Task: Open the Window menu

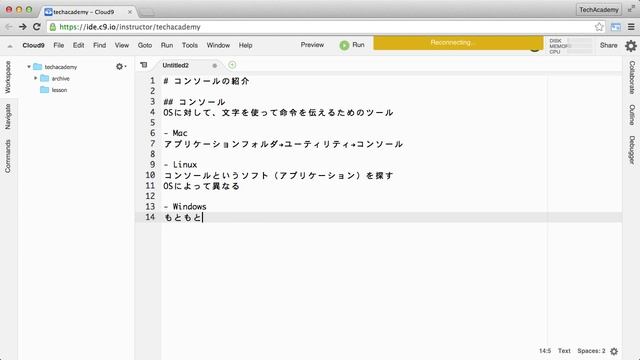Action: 218,45
